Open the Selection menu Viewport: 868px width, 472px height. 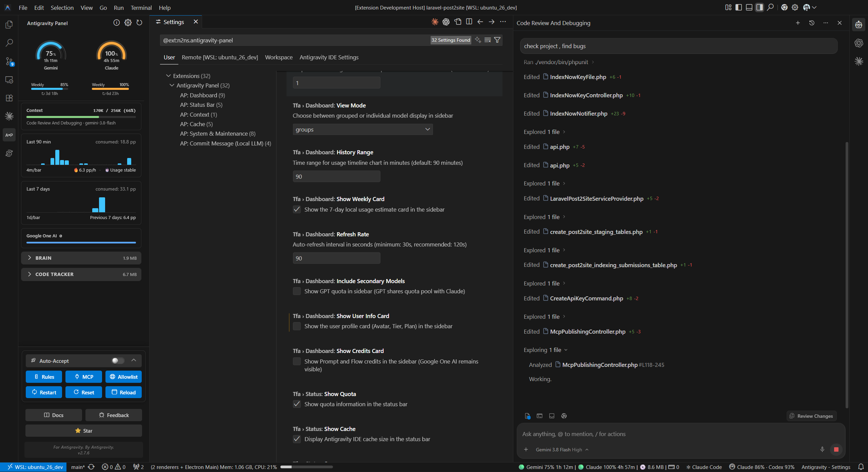(x=62, y=7)
